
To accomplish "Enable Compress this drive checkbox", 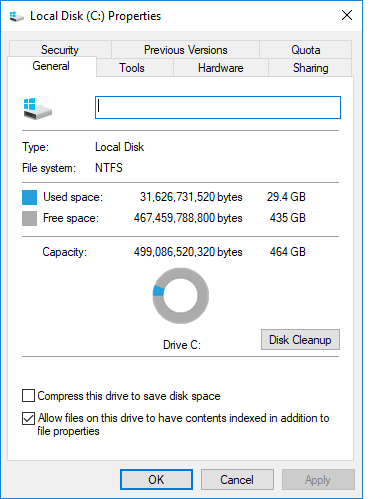I will point(28,396).
